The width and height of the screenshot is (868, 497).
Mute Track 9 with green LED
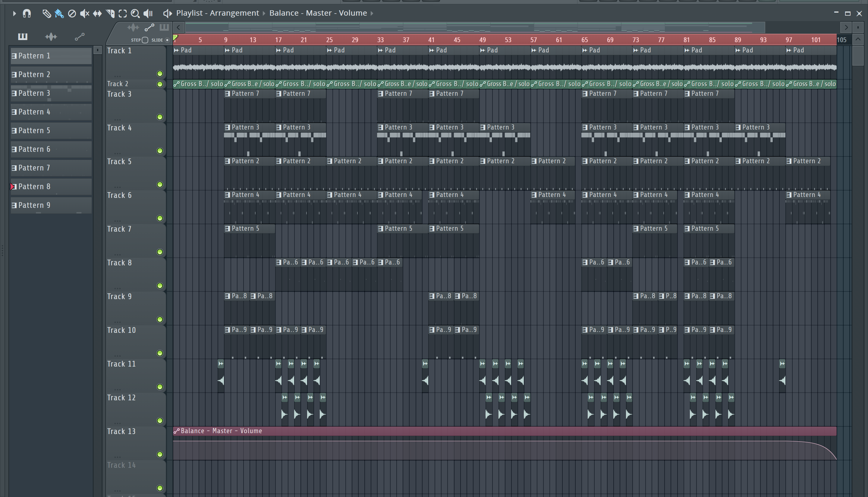coord(159,320)
